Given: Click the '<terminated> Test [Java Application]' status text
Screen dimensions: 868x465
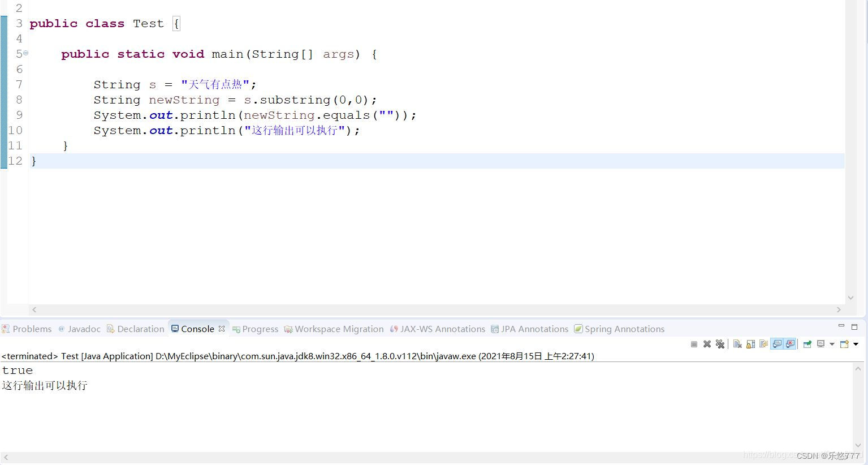Looking at the screenshot, I should (77, 356).
